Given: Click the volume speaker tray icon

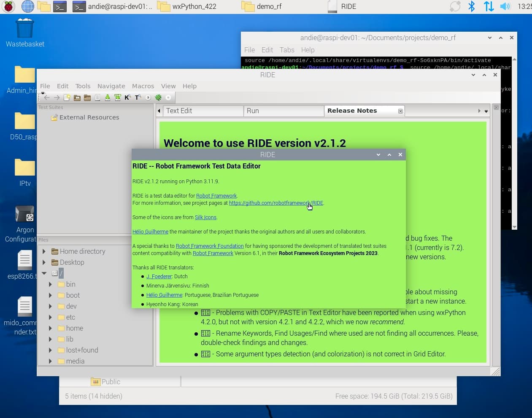Looking at the screenshot, I should click(505, 6).
